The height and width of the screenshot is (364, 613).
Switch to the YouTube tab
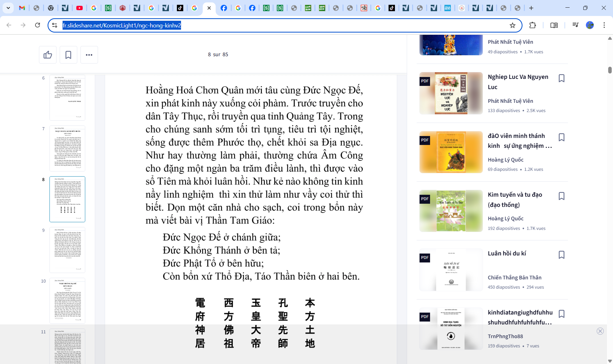pos(79,8)
